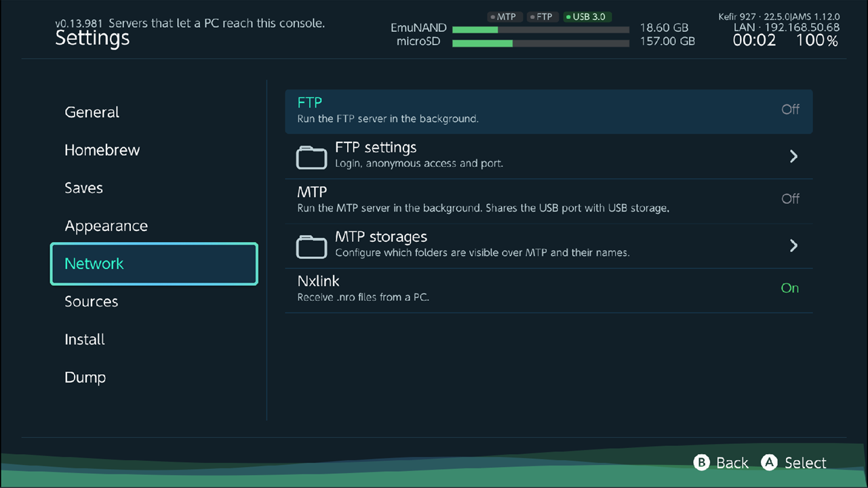Turn off the Nxlink option
Screen dimensions: 868x488
pos(549,291)
